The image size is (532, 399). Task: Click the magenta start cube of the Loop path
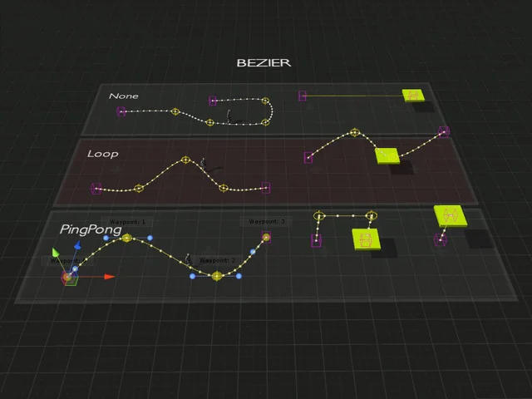tap(96, 190)
